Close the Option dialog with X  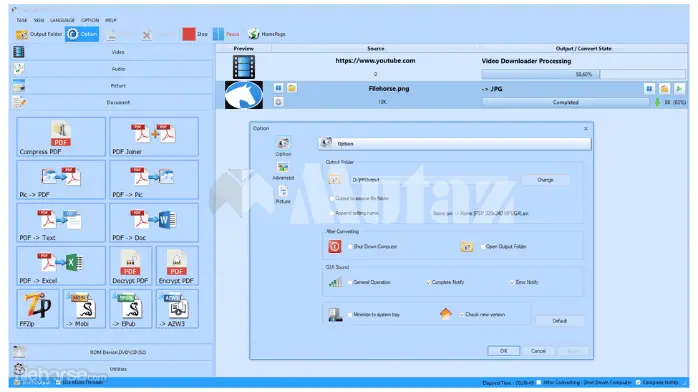click(586, 128)
